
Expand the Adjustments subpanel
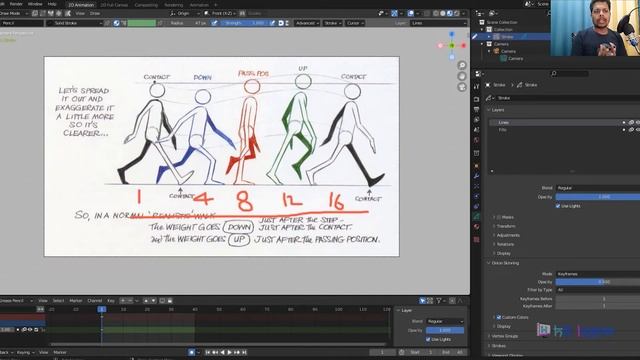[507, 235]
